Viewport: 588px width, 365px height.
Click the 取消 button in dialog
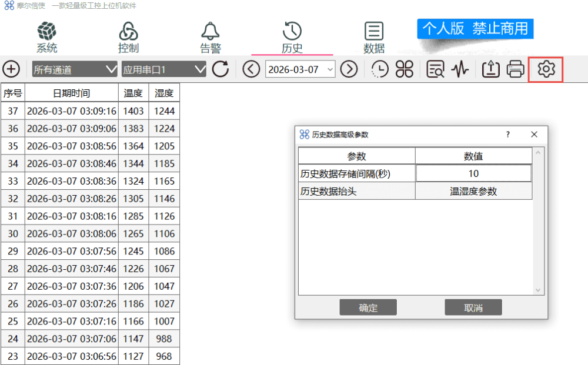[x=473, y=307]
